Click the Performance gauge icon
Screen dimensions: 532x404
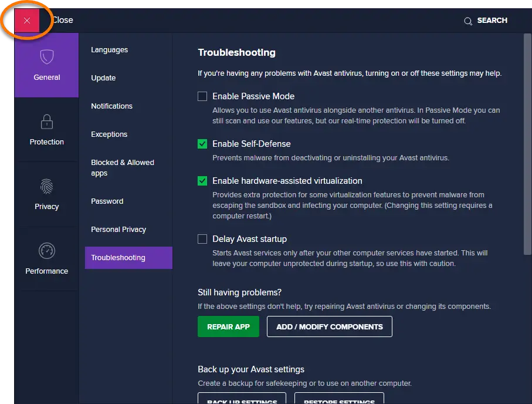47,251
